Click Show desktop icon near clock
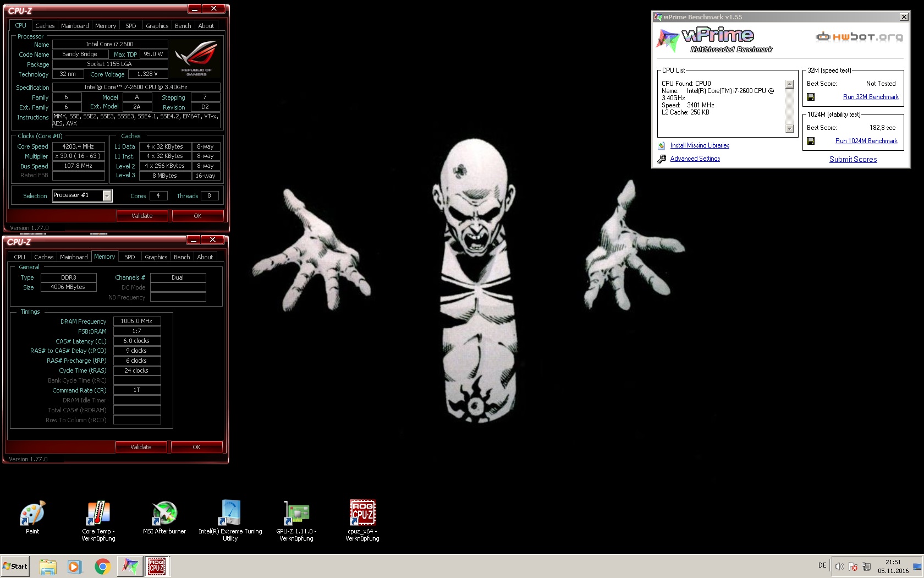 click(x=917, y=566)
